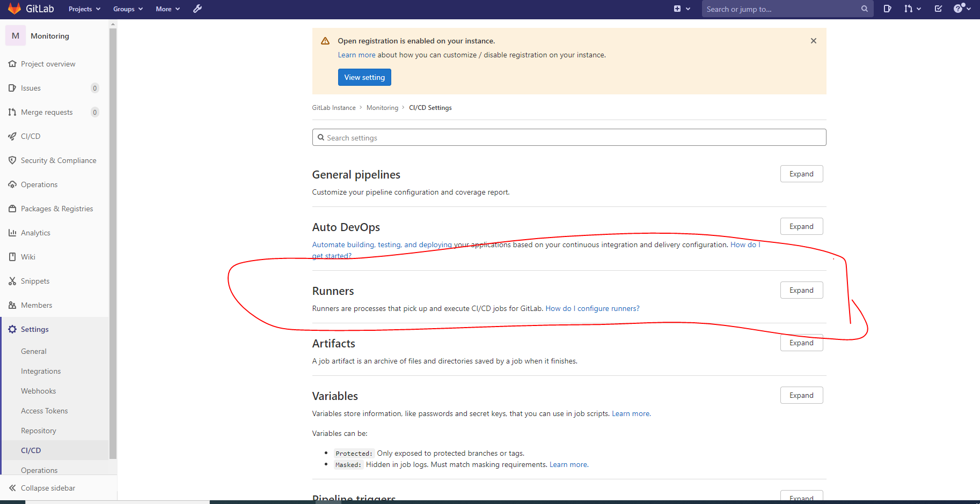Click the Runners heading
The width and height of the screenshot is (980, 504).
point(333,291)
